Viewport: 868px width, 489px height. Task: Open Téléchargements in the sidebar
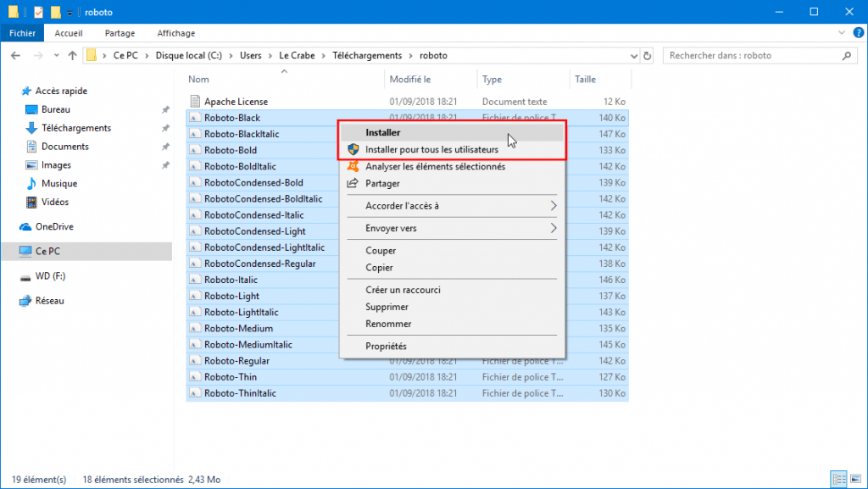(75, 128)
